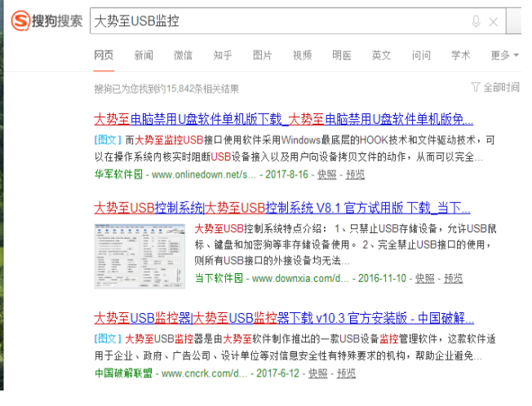Open the 全部时间 time filter
This screenshot has width=532, height=406.
[501, 87]
